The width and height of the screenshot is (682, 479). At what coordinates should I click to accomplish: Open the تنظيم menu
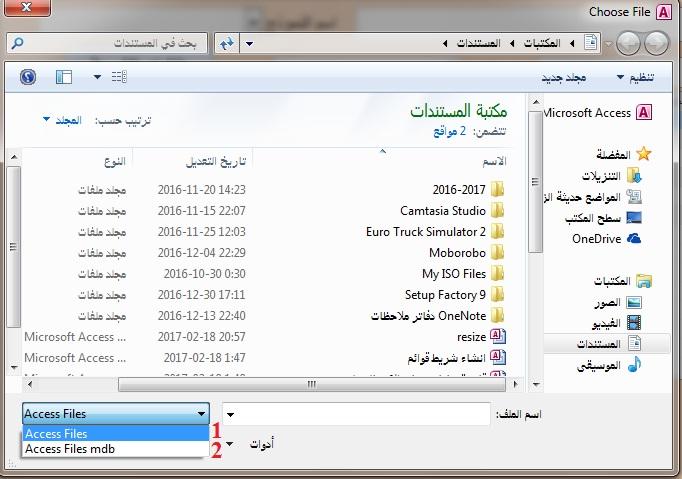tap(635, 77)
